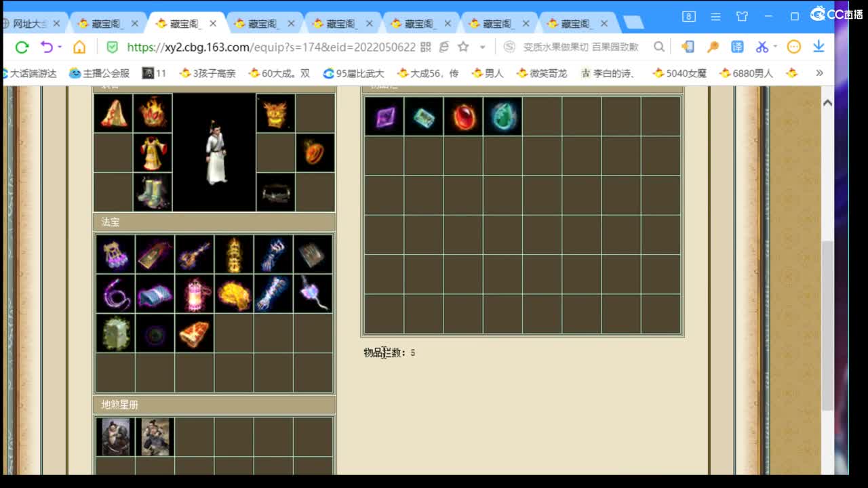
Task: Select the boots equipment icon
Action: (x=153, y=192)
